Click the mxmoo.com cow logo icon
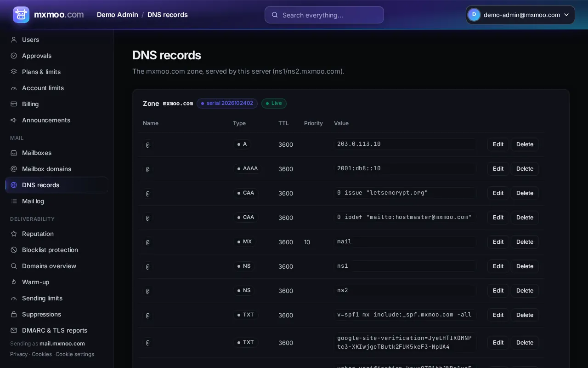The image size is (588, 368). (21, 15)
